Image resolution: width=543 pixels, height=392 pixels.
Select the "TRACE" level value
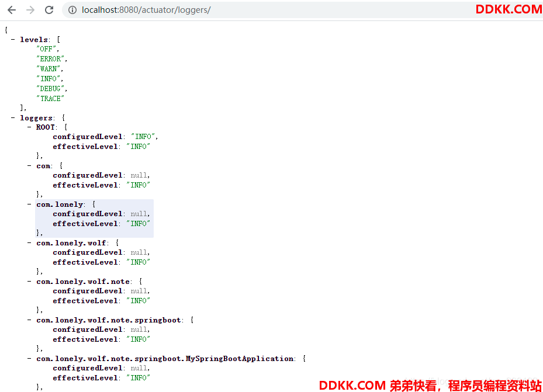50,99
